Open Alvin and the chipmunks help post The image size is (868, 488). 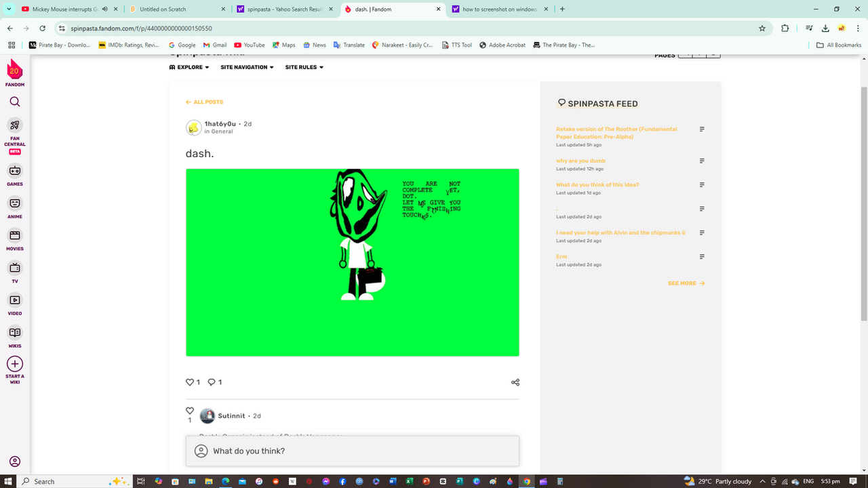620,232
